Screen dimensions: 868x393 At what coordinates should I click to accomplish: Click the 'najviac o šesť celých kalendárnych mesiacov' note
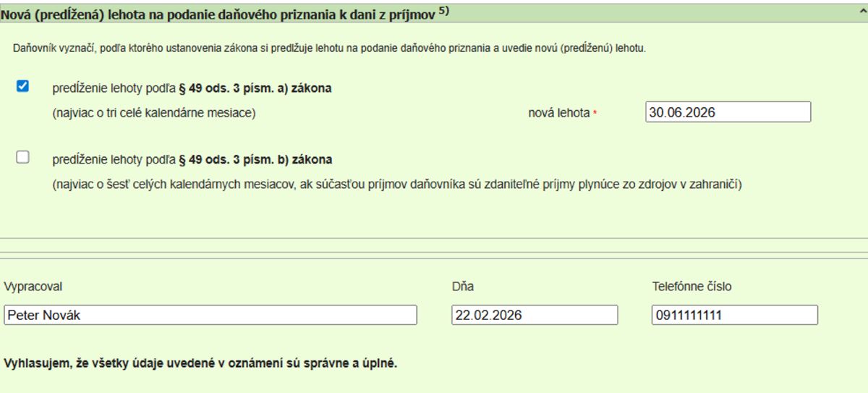pyautogui.click(x=397, y=183)
